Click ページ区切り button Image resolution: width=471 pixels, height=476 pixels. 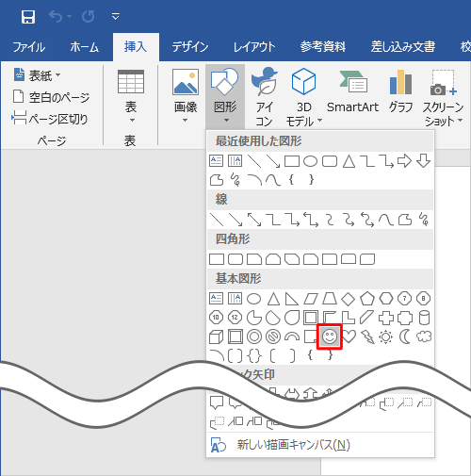click(x=50, y=119)
